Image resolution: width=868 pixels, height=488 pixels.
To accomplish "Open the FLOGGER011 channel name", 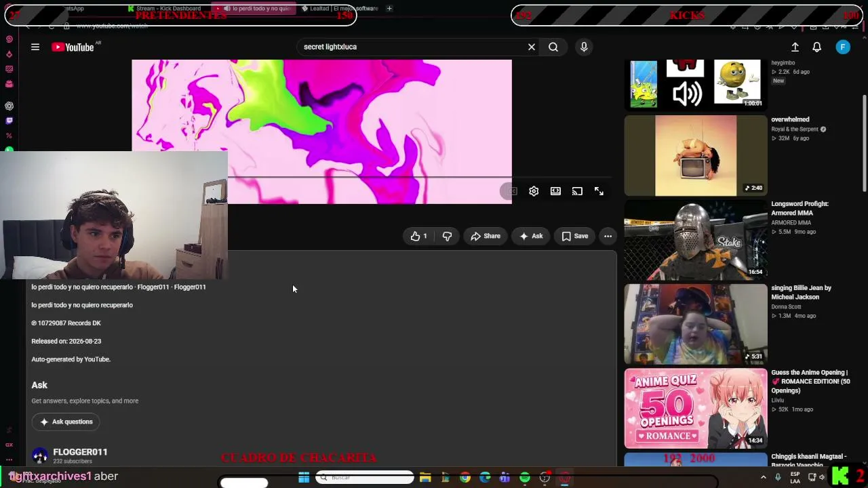I will [80, 451].
